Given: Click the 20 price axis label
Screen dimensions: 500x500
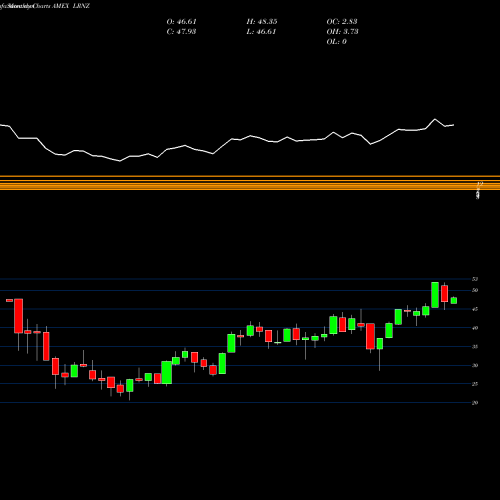Looking at the screenshot, I should click(x=475, y=403).
